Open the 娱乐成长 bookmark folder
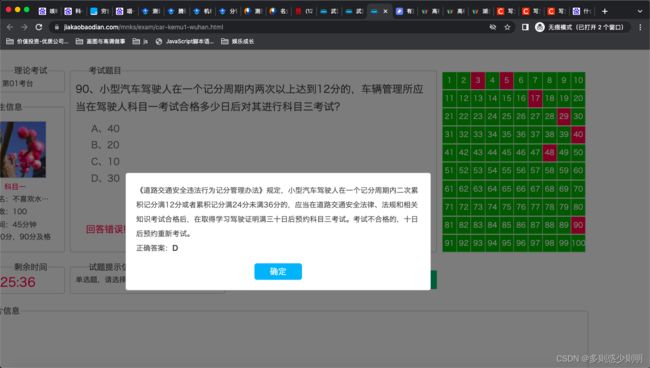 pyautogui.click(x=238, y=41)
